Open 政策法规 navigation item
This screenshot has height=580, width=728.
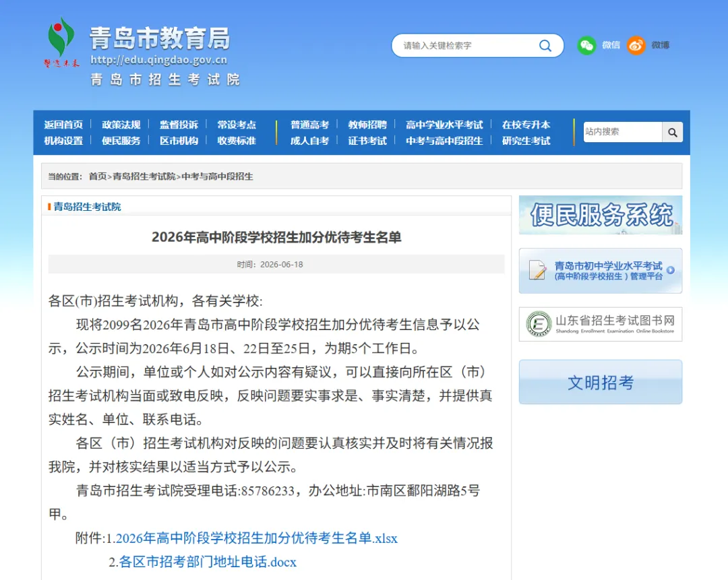pos(121,125)
